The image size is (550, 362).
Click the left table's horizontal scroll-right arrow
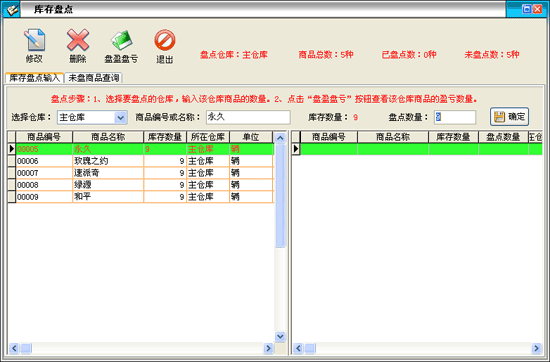[x=268, y=348]
